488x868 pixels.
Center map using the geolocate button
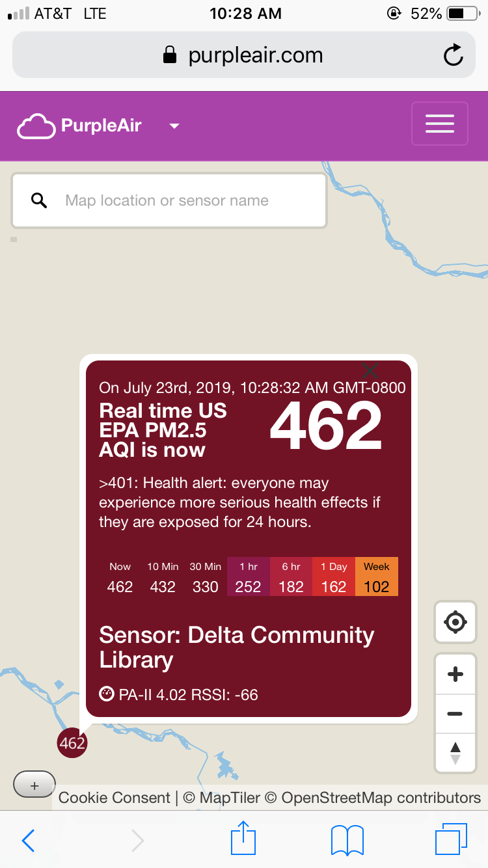pyautogui.click(x=455, y=623)
